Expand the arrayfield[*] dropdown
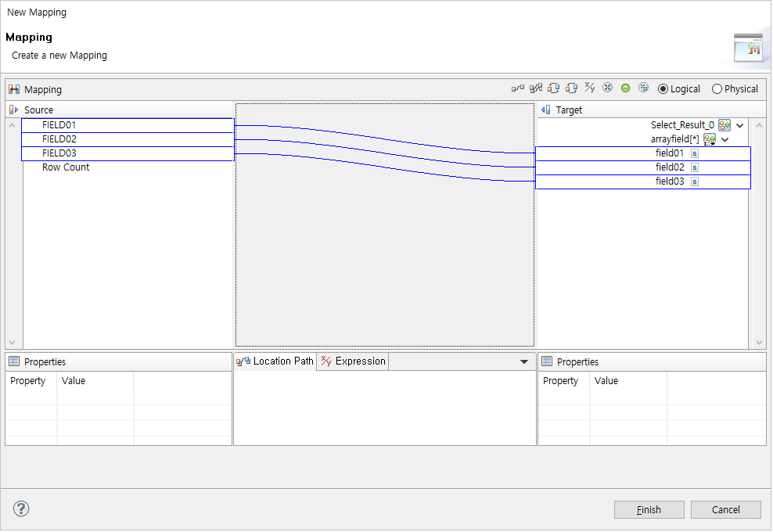Screen dimensions: 773x532 (x=724, y=138)
